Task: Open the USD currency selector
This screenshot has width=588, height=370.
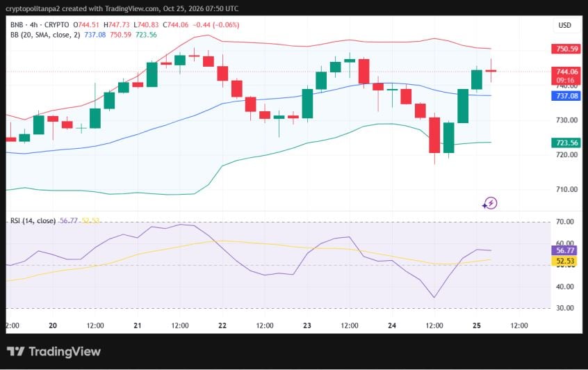Action: click(x=564, y=25)
